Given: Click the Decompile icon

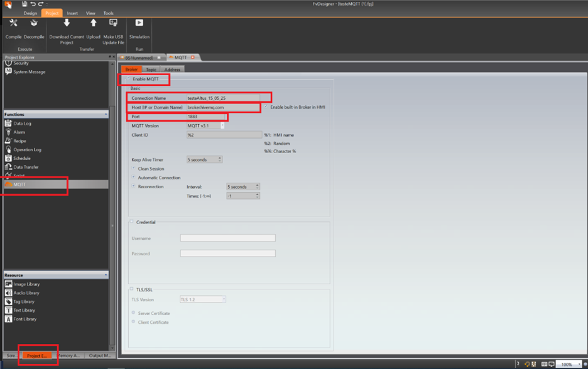Looking at the screenshot, I should [x=34, y=23].
